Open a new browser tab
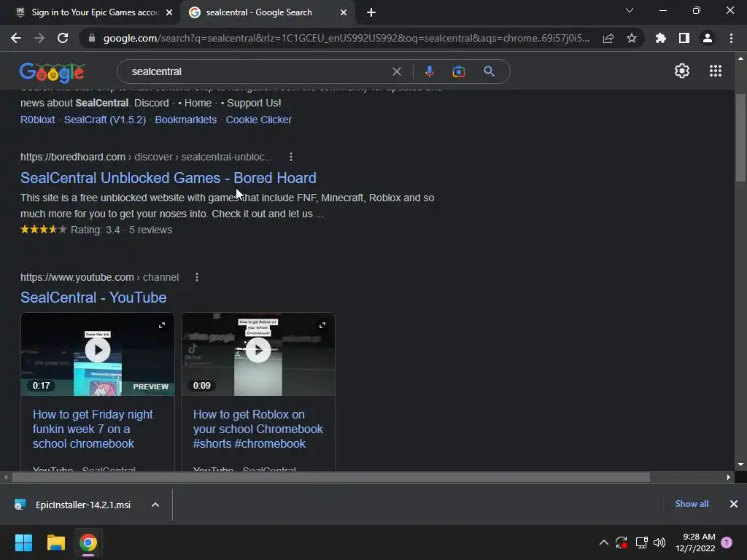This screenshot has height=560, width=747. [x=371, y=12]
